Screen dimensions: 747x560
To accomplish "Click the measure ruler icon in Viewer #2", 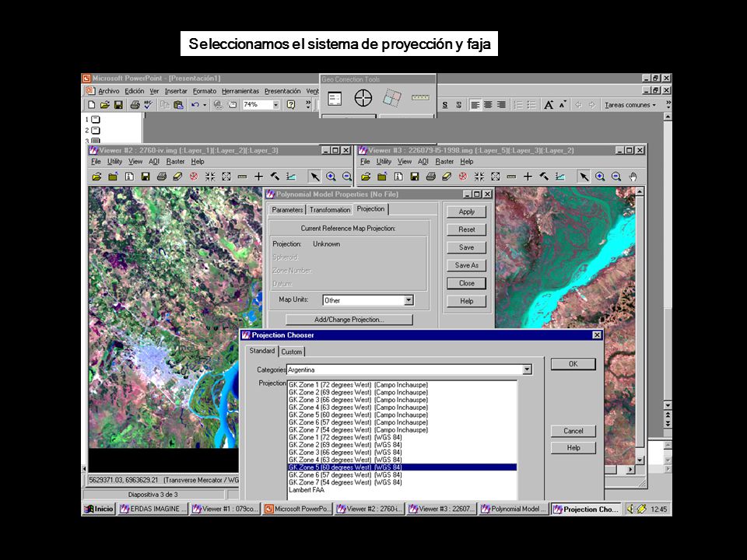I will (x=243, y=177).
